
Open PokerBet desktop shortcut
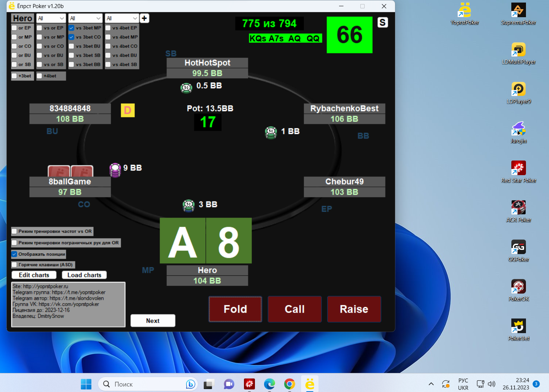click(518, 330)
